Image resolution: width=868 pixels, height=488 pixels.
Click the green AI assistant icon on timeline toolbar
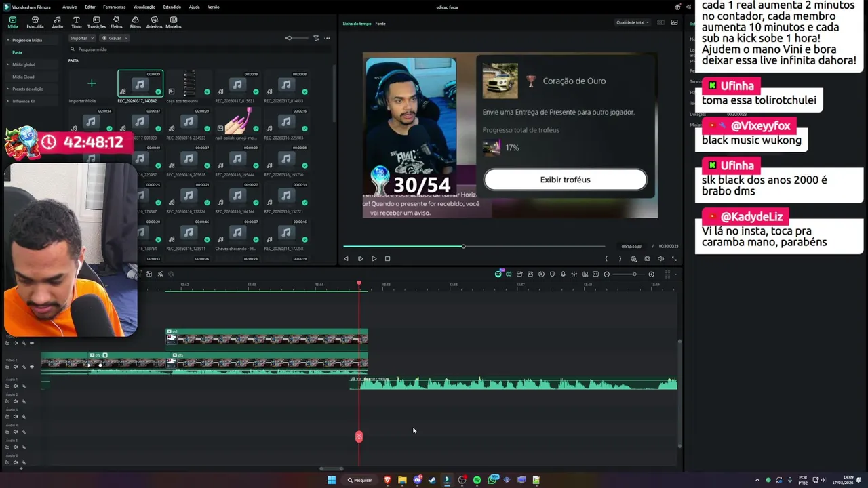click(x=498, y=274)
